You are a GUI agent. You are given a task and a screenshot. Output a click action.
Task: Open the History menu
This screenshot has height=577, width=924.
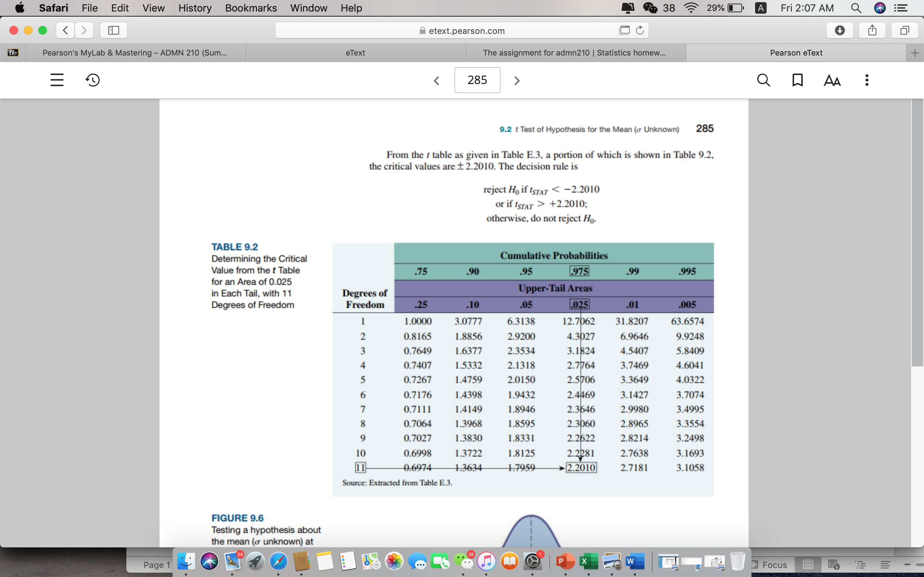point(195,8)
